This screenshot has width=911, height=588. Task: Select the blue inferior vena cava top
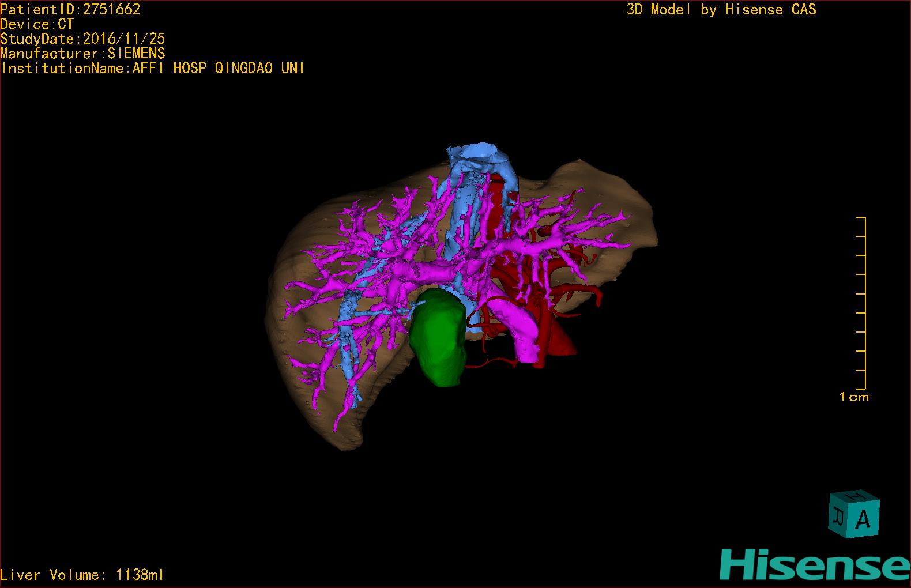(478, 154)
